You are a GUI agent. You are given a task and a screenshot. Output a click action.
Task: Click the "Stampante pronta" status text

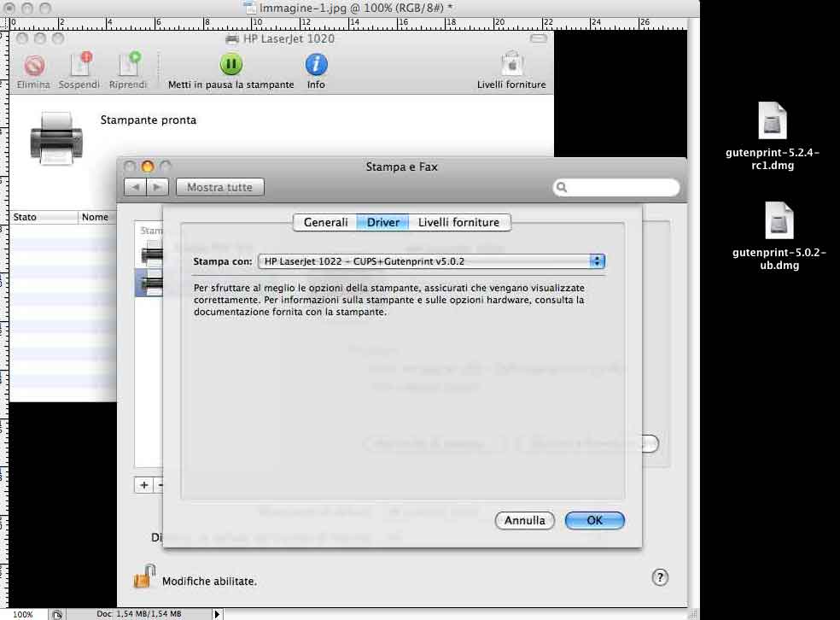(149, 120)
